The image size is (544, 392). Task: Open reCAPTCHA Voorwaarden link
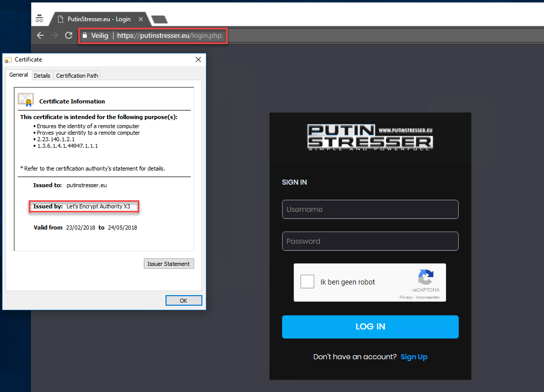point(427,297)
